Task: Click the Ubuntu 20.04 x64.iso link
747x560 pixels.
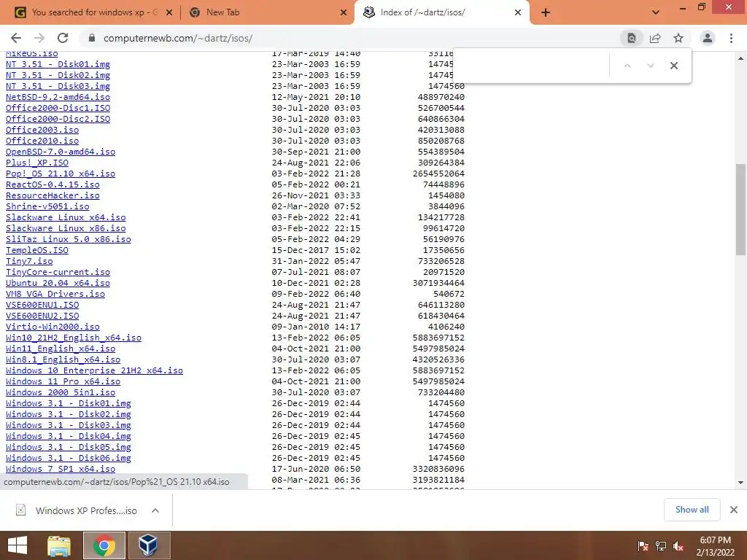Action: 58,283
